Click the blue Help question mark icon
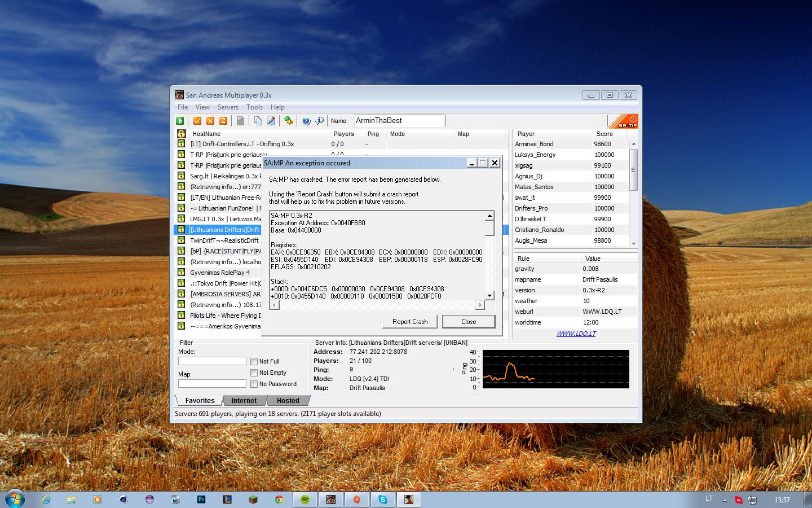This screenshot has height=508, width=812. (306, 121)
